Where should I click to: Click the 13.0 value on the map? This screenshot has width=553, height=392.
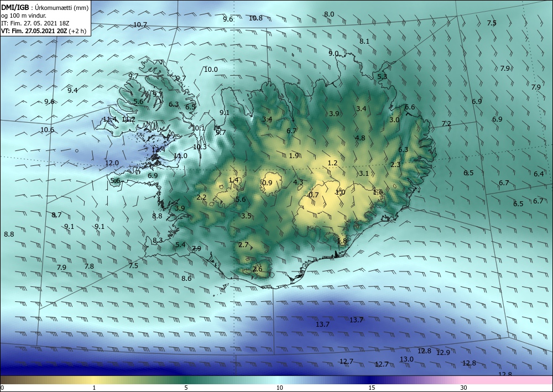click(406, 359)
